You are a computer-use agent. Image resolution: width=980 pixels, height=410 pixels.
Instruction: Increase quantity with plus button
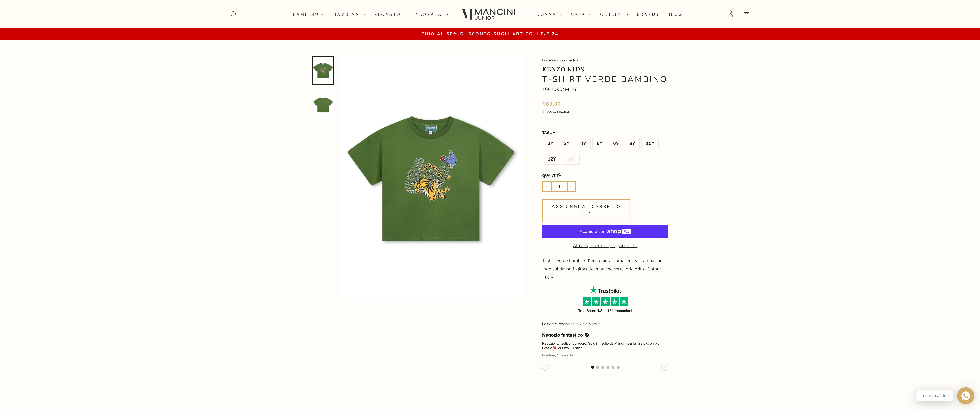point(572,187)
